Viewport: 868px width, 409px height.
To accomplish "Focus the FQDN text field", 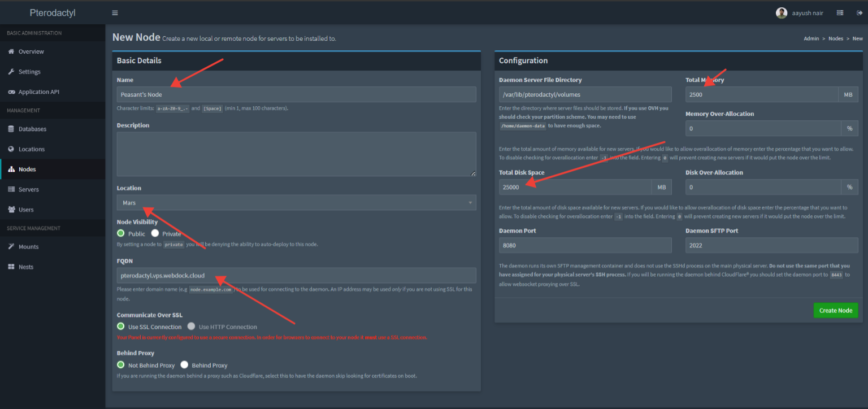I will (296, 276).
